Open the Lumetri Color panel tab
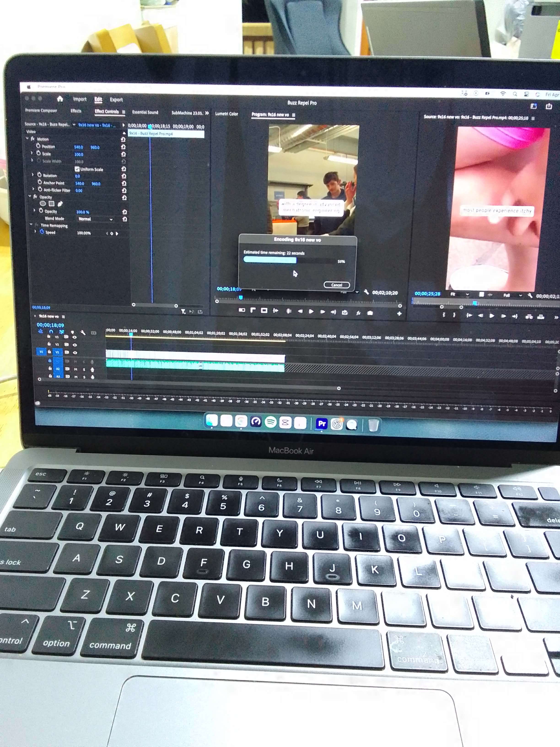The height and width of the screenshot is (747, 560). coord(227,114)
